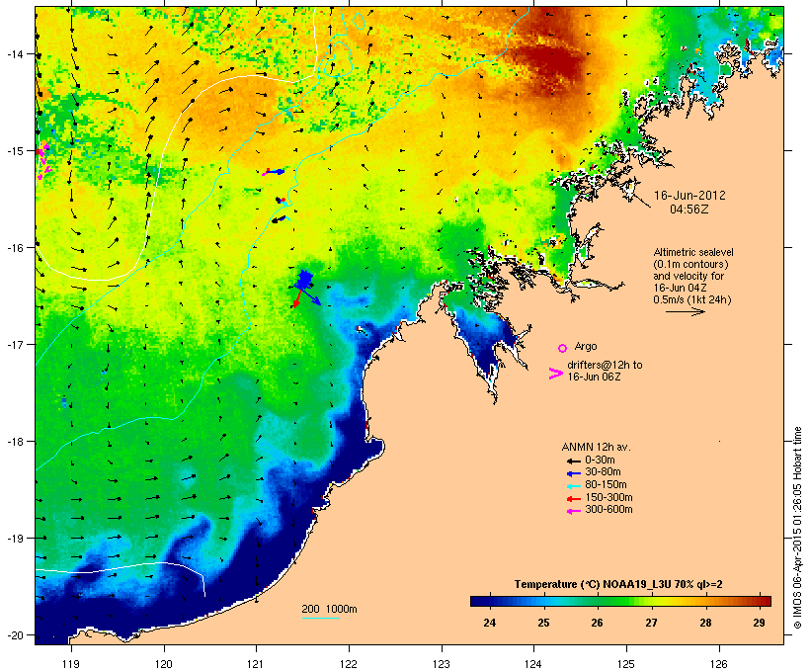Click the '200 1000m' bathymetry label
The image size is (810, 672).
pos(329,609)
